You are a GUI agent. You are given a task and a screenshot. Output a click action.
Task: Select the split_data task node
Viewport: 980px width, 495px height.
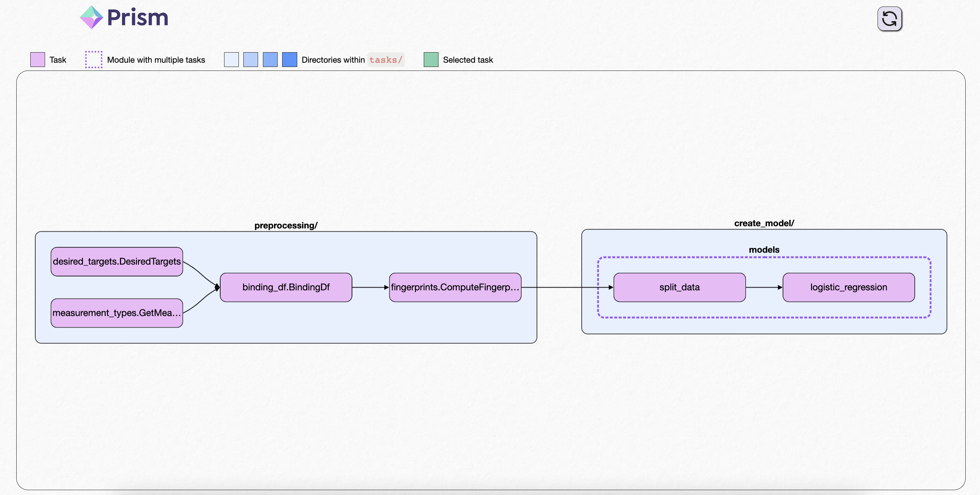tap(680, 287)
